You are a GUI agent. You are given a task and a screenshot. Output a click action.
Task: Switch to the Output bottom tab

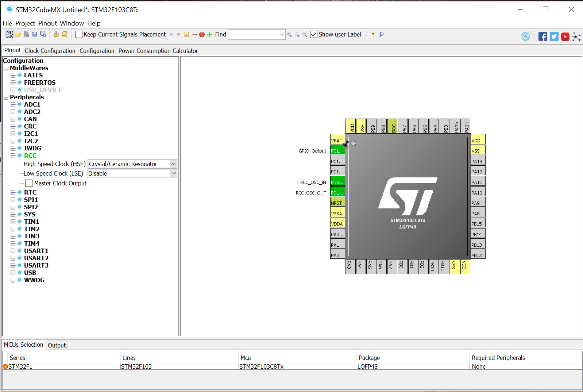pyautogui.click(x=57, y=345)
